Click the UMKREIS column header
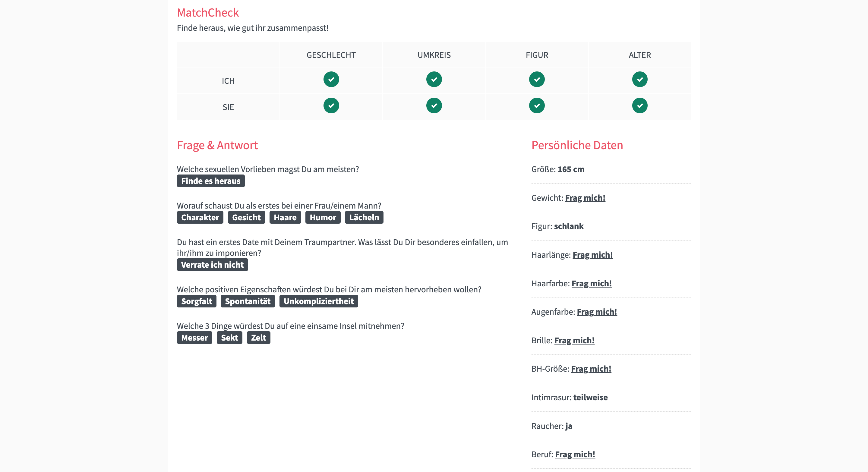Screen dimensions: 868x472 (x=434, y=55)
